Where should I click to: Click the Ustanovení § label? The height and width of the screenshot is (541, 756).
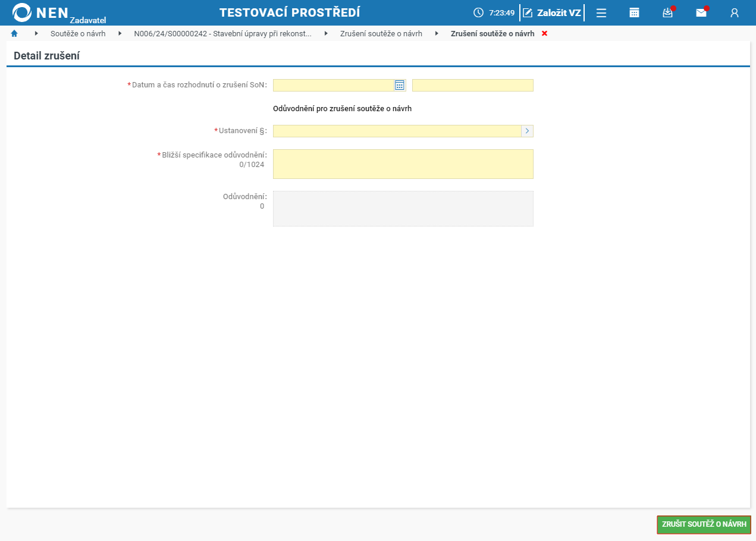pyautogui.click(x=243, y=131)
